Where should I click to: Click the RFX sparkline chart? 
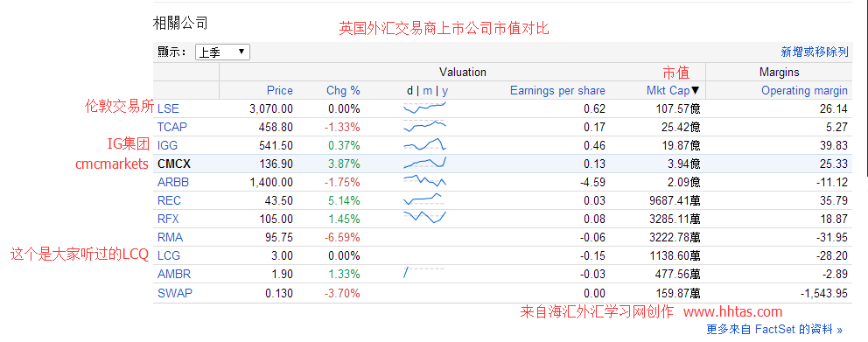click(424, 217)
